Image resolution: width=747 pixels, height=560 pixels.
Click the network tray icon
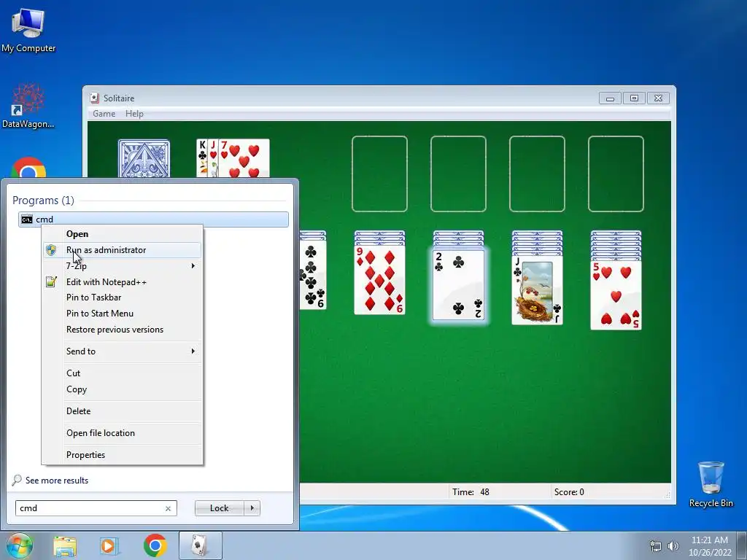pos(656,546)
